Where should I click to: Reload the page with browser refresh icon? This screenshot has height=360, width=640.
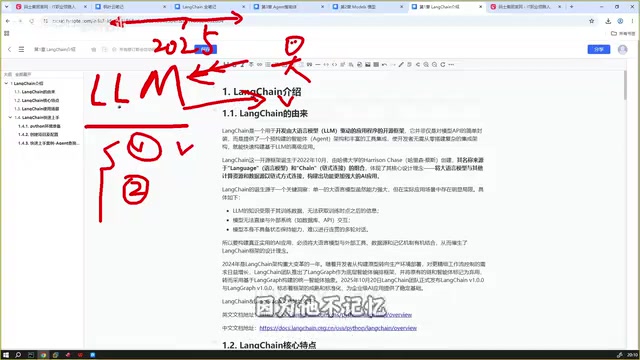tap(31, 21)
